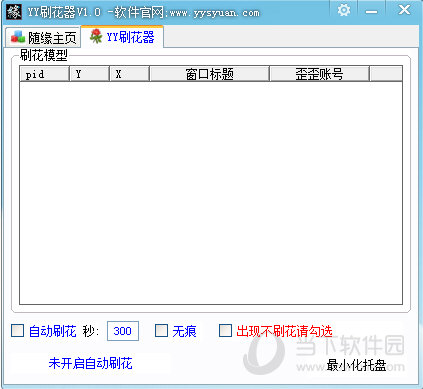
Task: Click the 未开启自动刷花 status text
Action: tap(90, 363)
